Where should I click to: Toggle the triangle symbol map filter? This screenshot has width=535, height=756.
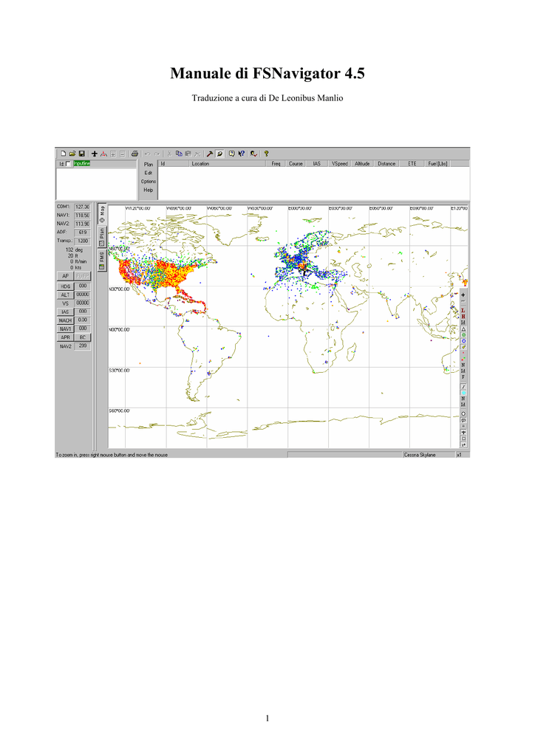[463, 329]
